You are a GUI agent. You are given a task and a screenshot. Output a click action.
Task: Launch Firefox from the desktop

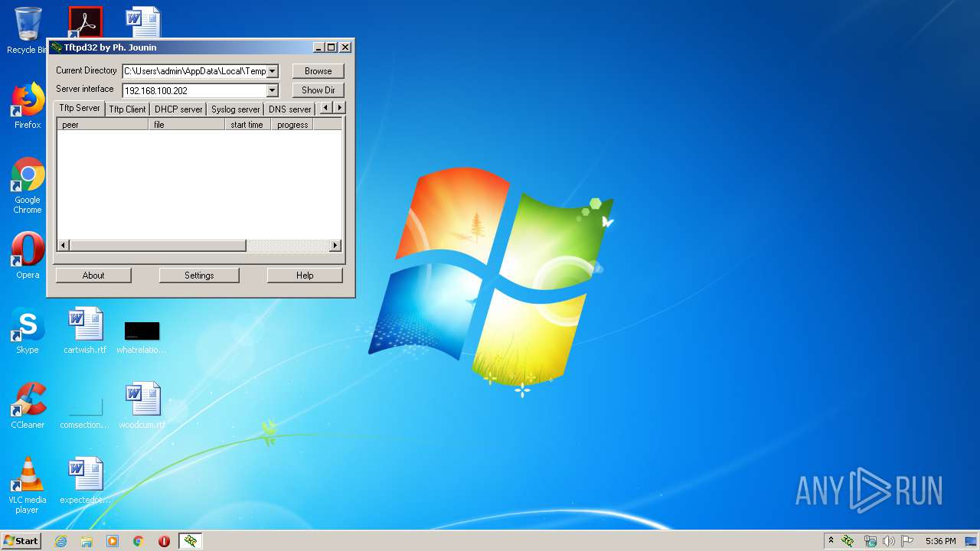point(28,106)
